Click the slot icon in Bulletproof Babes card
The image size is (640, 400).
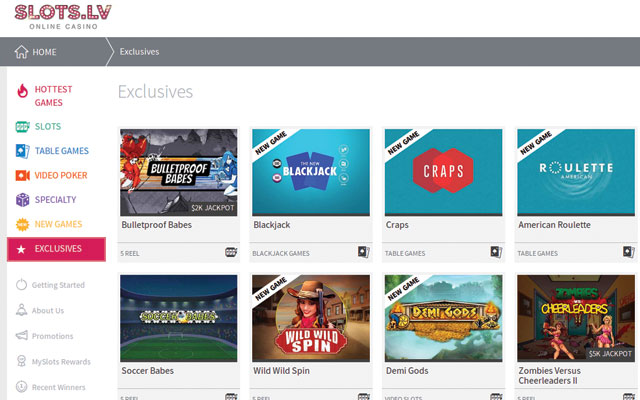(x=231, y=252)
